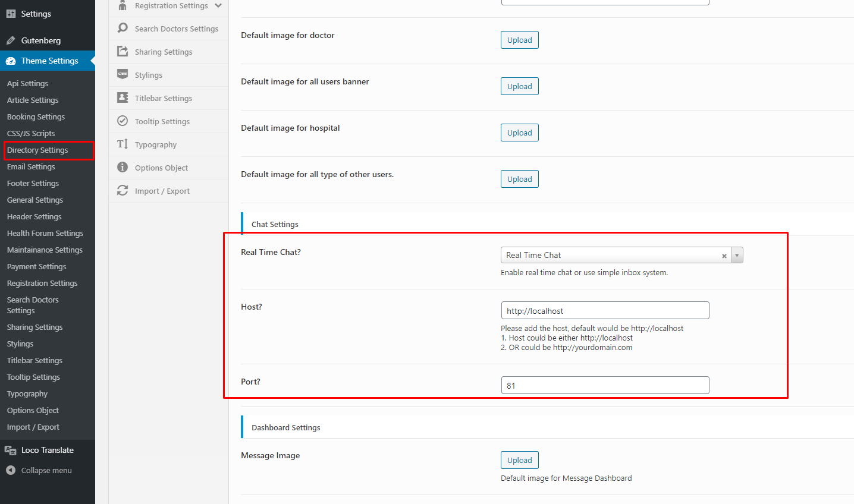
Task: Open Options Object panel tab
Action: pos(169,168)
